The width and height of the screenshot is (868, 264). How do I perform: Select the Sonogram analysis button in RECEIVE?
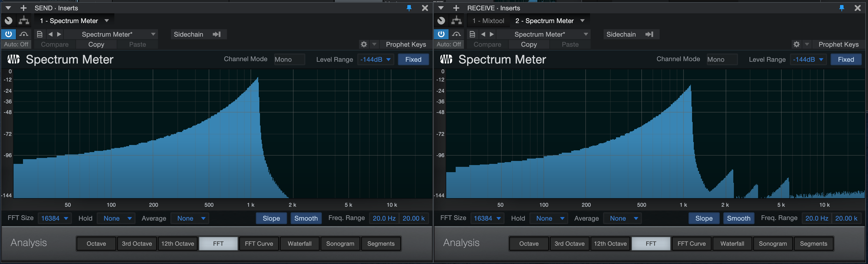tap(773, 243)
